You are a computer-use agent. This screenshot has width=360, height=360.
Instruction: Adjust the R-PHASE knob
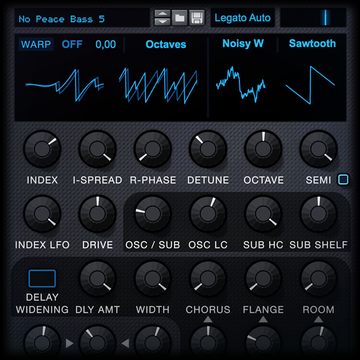pyautogui.click(x=153, y=149)
